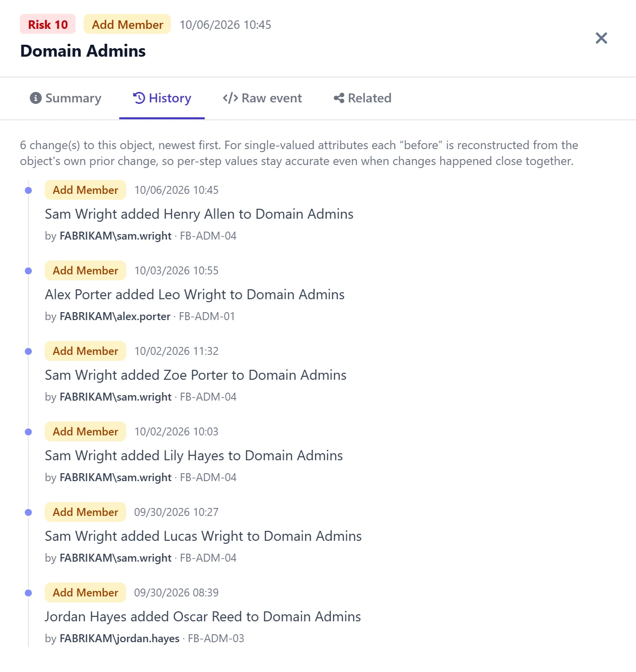Click Add Member tag dated 09/30/2026 08:39
Viewport: 636px width, 672px height.
85,592
